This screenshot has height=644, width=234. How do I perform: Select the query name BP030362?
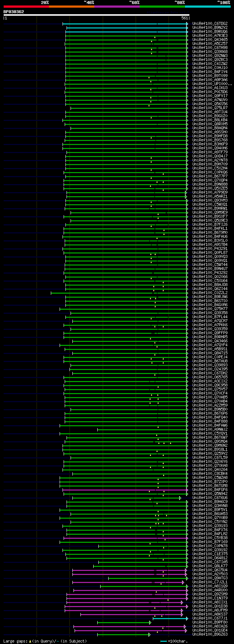[x=14, y=12]
